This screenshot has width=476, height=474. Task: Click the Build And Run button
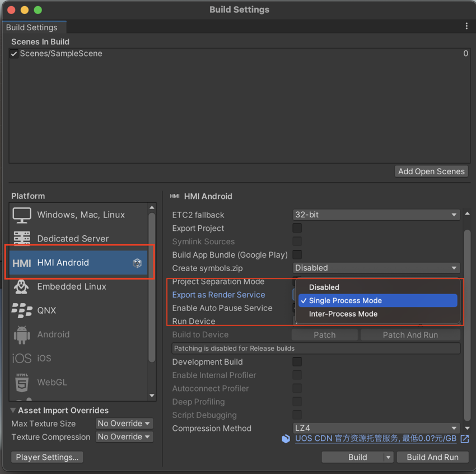click(432, 457)
